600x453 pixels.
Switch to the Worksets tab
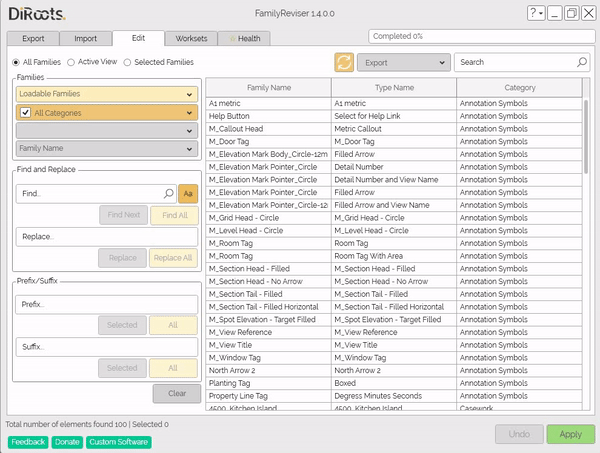191,38
